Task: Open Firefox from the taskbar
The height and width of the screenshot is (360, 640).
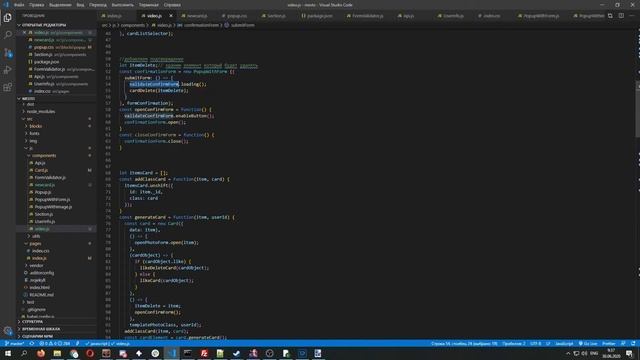Action: pos(41,353)
